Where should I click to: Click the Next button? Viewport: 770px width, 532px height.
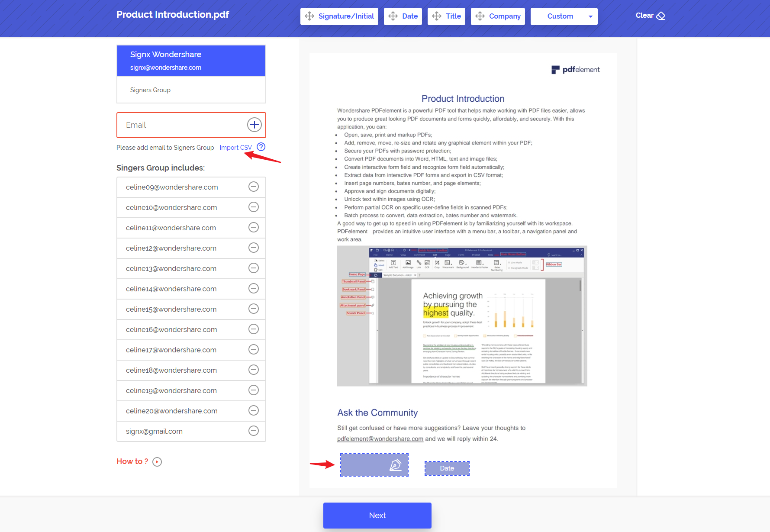pyautogui.click(x=377, y=516)
